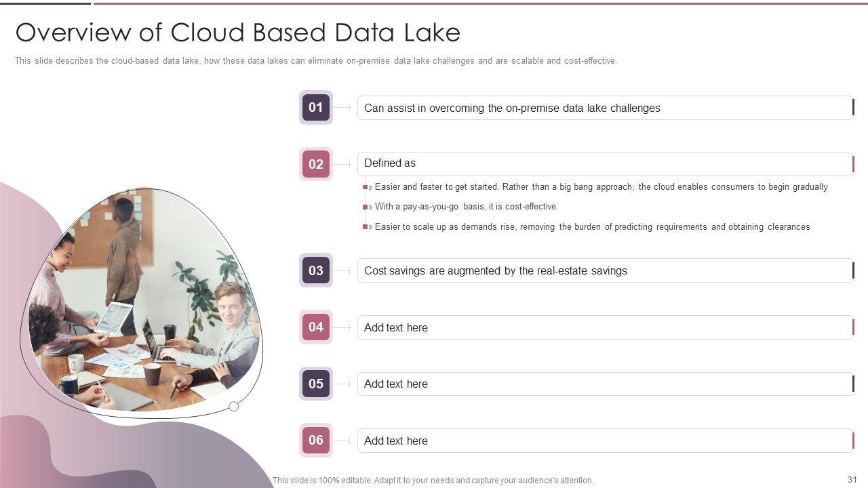Click the 'Easier to scale up as demands rise' bullet text
Viewport: 868px width, 488px height.
[x=592, y=227]
